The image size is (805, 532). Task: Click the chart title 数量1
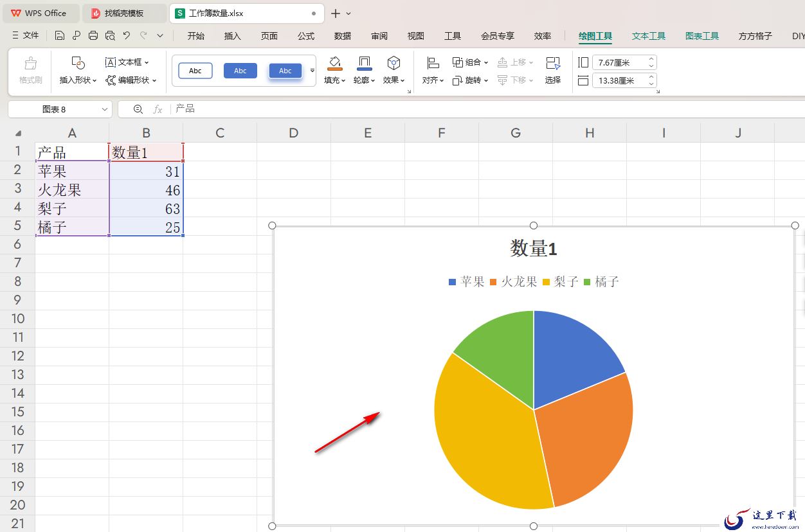point(533,249)
